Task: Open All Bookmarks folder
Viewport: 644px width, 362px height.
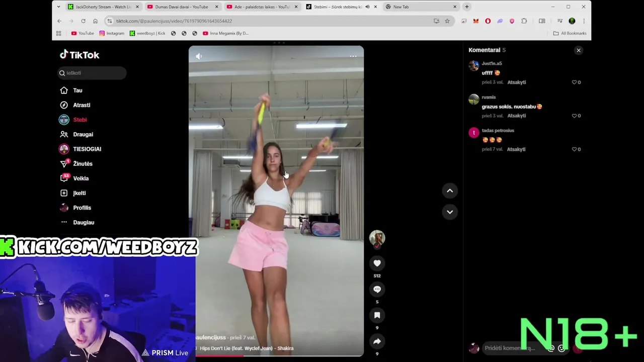Action: (570, 33)
